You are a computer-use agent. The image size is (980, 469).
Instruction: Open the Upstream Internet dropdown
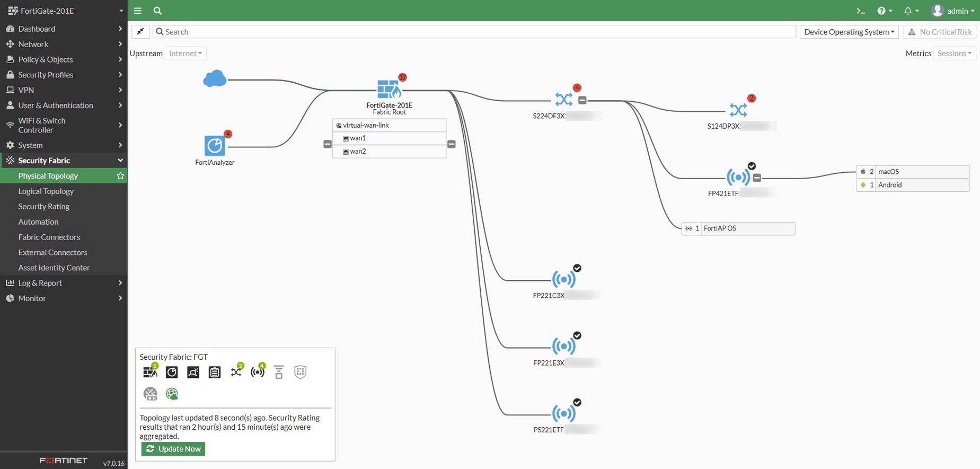click(x=186, y=54)
